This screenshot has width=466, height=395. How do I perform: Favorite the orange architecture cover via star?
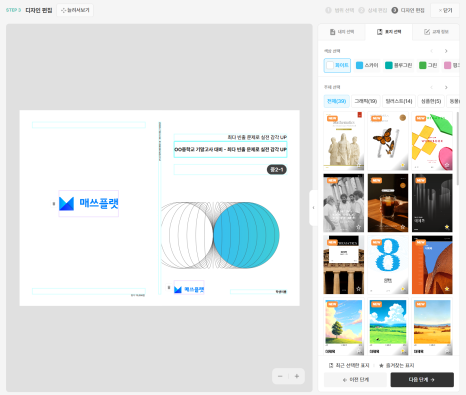(x=447, y=289)
